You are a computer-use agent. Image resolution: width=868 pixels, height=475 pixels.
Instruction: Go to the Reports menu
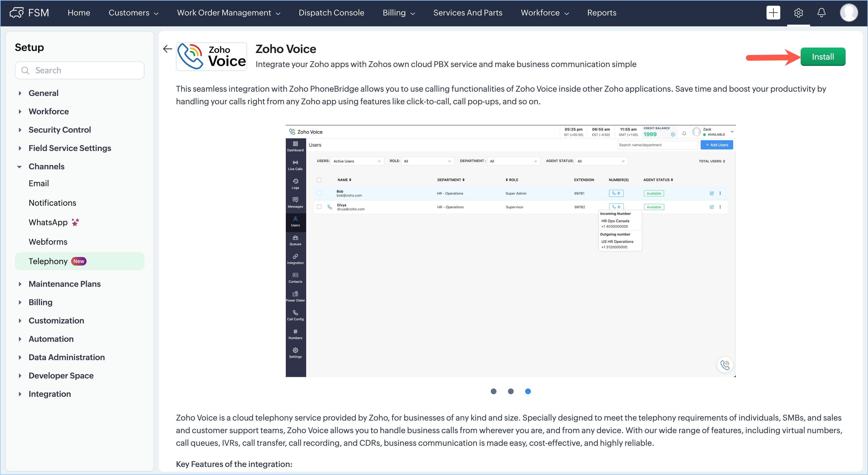[x=601, y=13]
